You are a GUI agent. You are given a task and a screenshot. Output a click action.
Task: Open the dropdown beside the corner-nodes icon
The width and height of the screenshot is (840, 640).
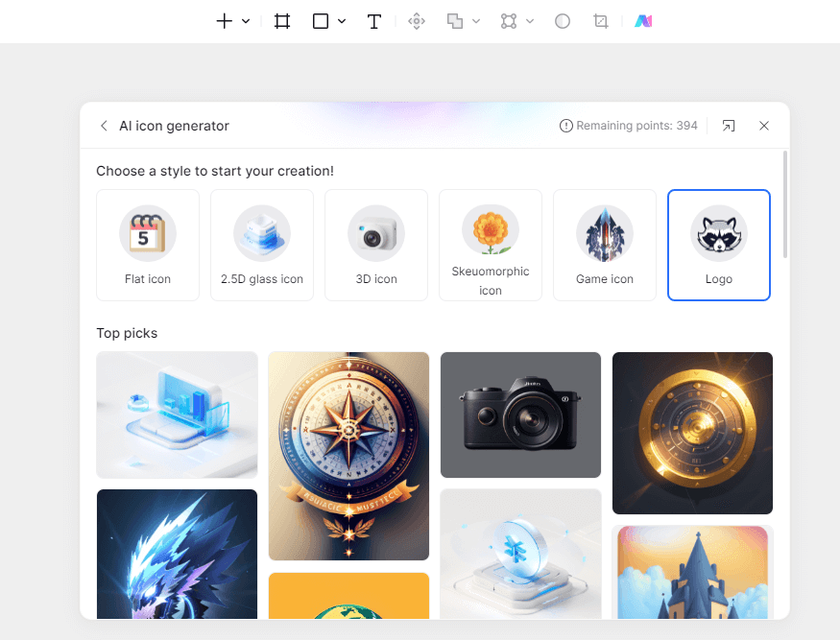(530, 21)
